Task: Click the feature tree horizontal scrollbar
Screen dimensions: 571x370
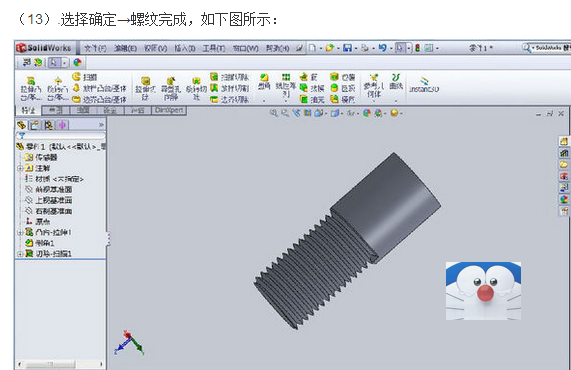Action: coord(60,364)
